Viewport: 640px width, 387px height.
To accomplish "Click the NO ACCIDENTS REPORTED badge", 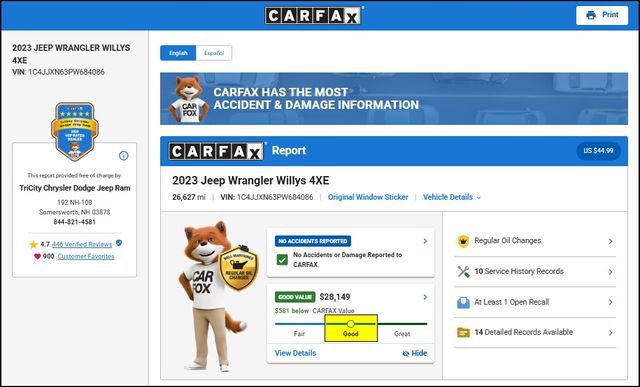I will tap(313, 241).
